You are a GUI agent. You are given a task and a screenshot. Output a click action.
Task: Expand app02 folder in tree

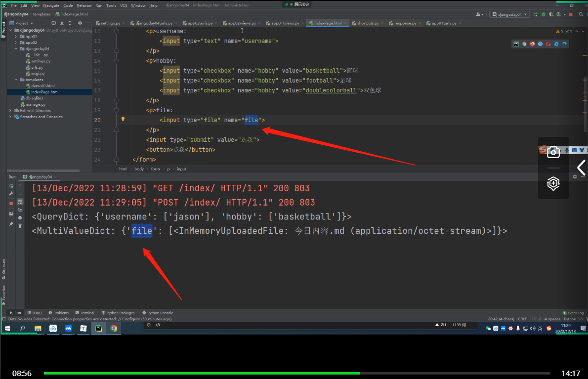tap(16, 42)
